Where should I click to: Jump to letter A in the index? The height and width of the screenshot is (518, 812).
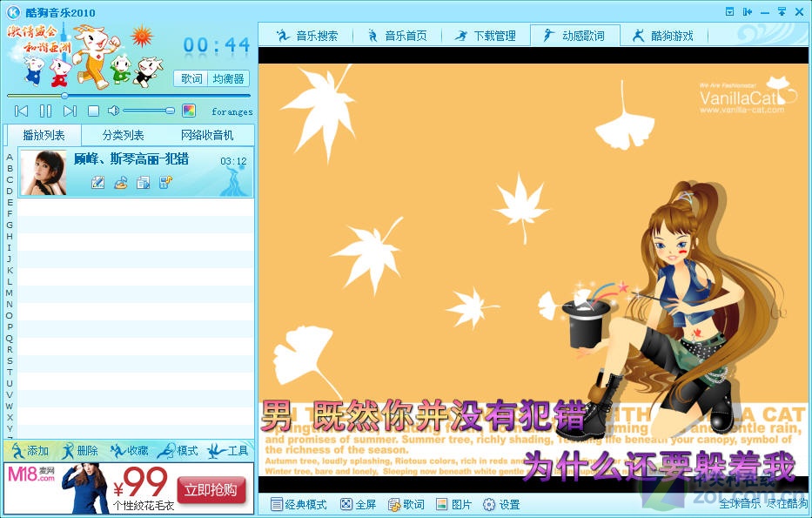click(x=10, y=157)
